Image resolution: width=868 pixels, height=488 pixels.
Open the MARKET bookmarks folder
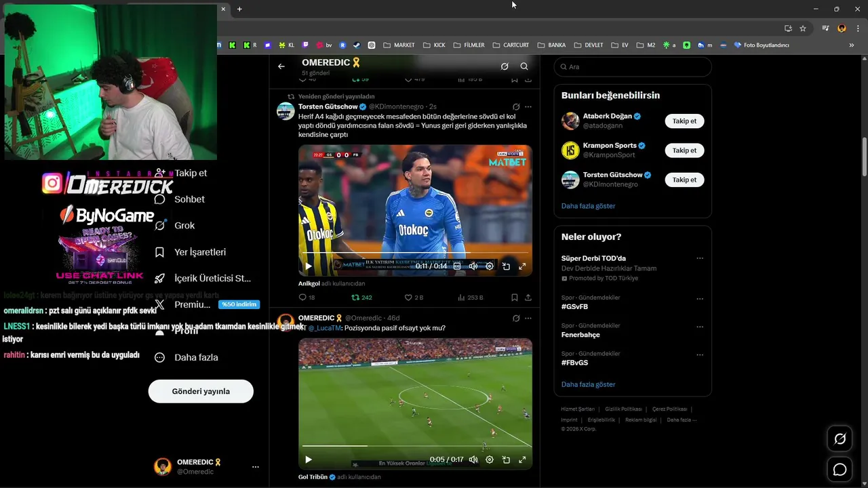click(399, 45)
